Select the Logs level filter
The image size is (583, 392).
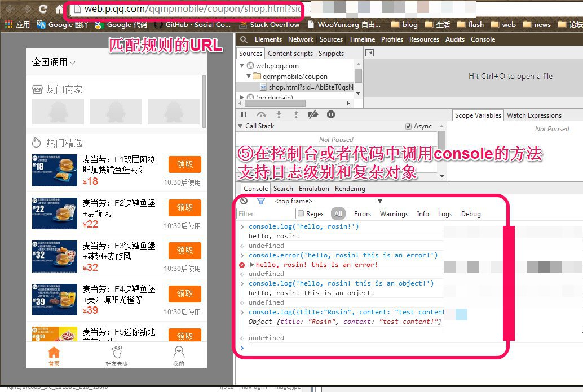tap(445, 214)
